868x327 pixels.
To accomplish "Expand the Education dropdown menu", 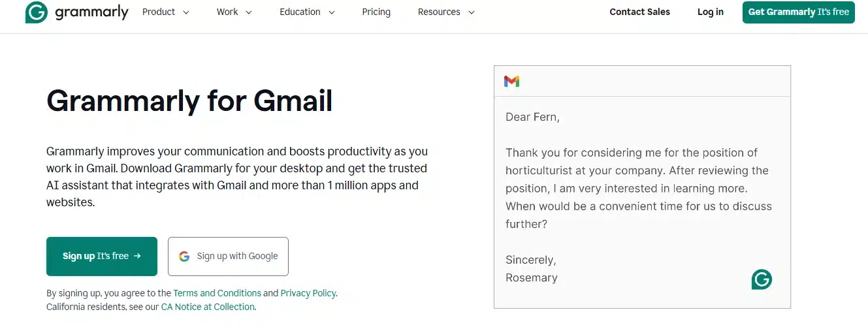I will pyautogui.click(x=307, y=12).
